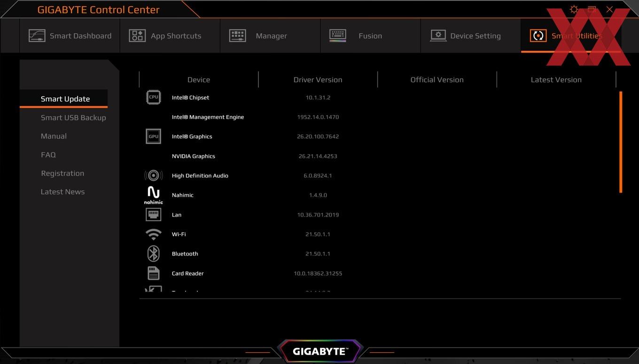Image resolution: width=639 pixels, height=364 pixels.
Task: Click driver version 6.0.8924.1
Action: tap(318, 176)
